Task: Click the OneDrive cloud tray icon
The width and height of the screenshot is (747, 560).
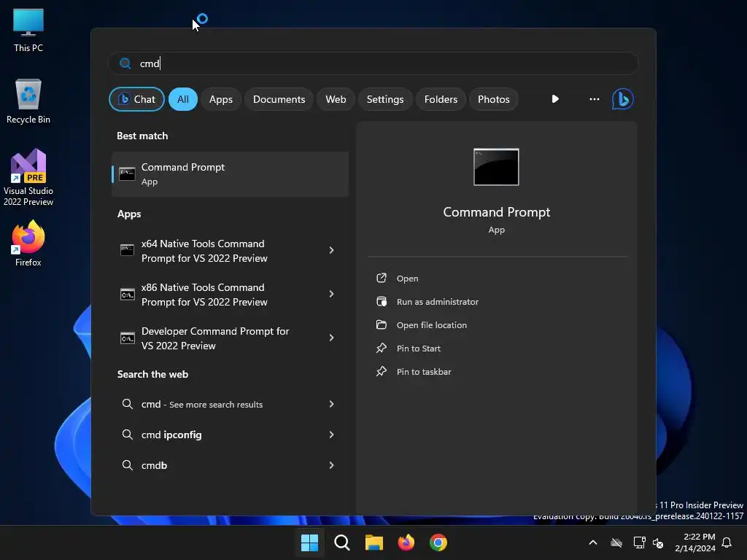Action: pyautogui.click(x=616, y=542)
